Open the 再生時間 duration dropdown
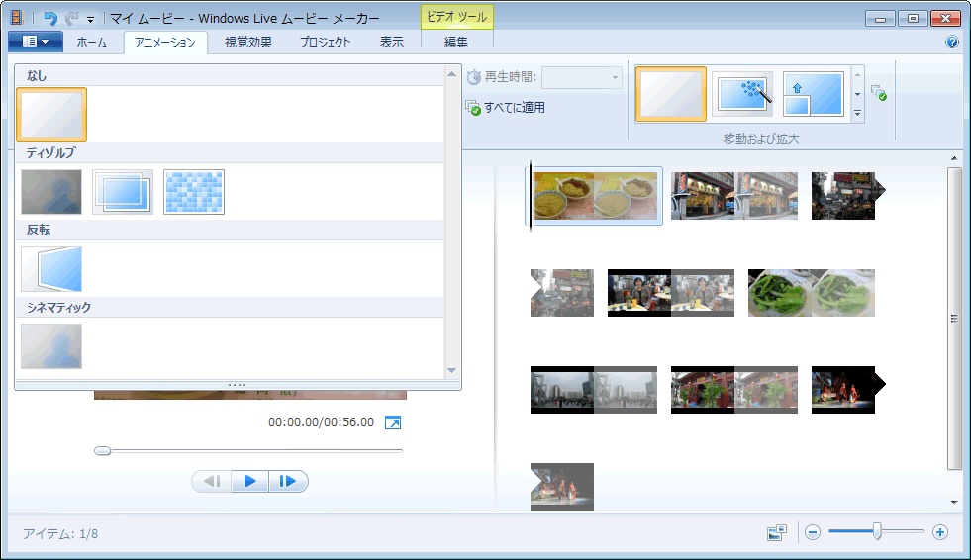 point(582,77)
